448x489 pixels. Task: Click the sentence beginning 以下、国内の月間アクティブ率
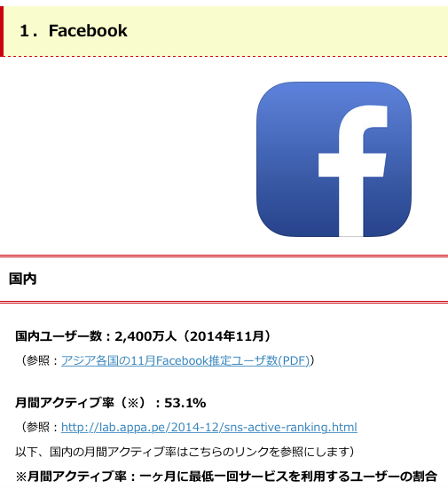point(185,452)
